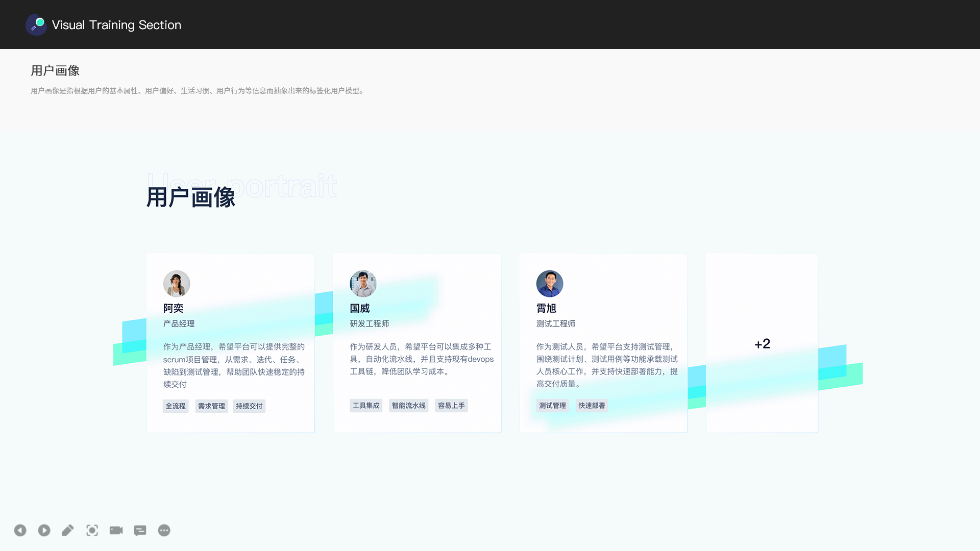Viewport: 980px width, 551px height.
Task: Click the role label 测试工程师
Action: (x=556, y=323)
